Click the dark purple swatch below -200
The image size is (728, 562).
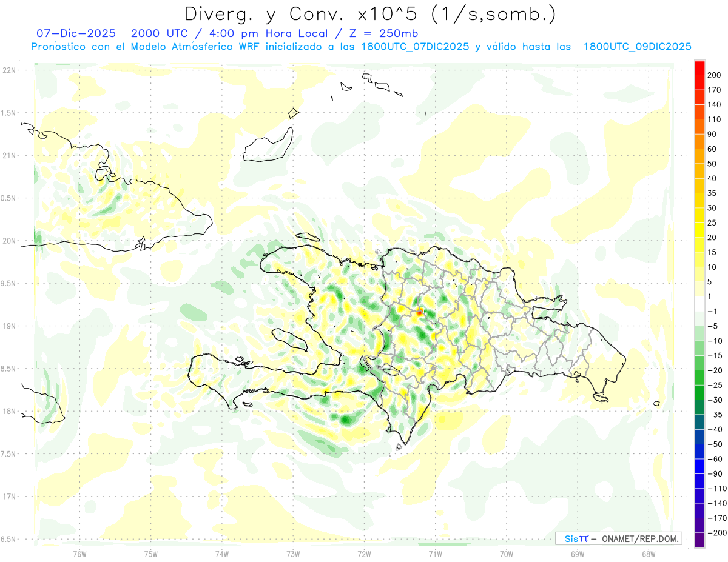click(x=699, y=540)
